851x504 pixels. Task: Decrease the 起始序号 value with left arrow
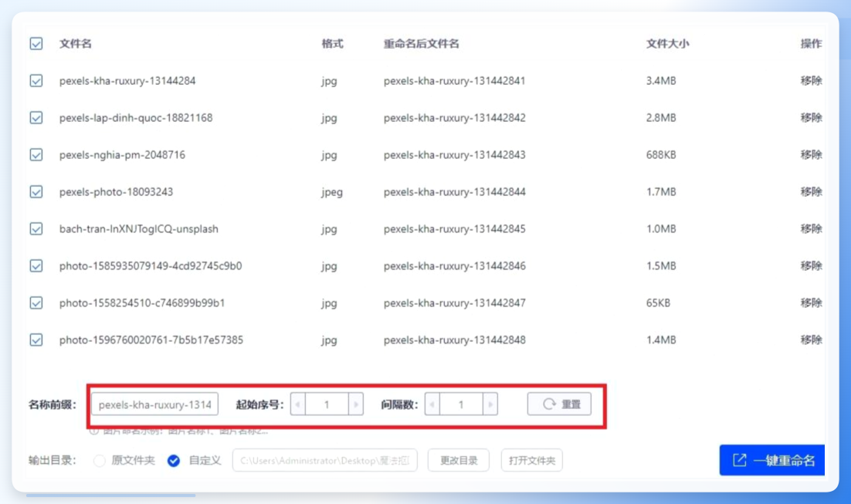click(298, 404)
